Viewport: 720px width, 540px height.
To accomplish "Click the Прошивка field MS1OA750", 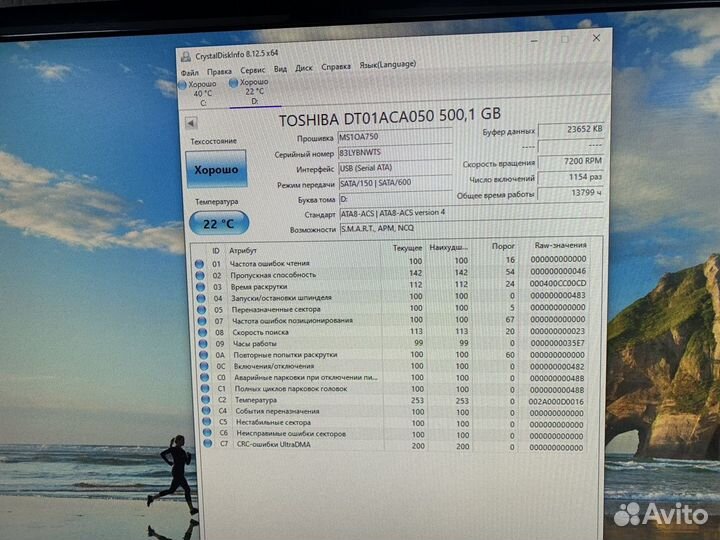I will pos(394,136).
